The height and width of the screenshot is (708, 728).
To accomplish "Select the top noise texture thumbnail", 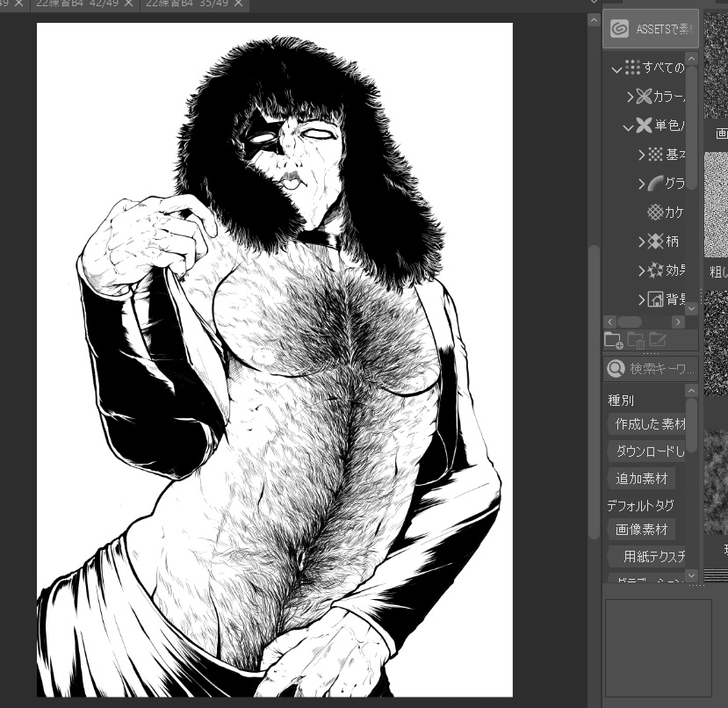I will [716, 65].
